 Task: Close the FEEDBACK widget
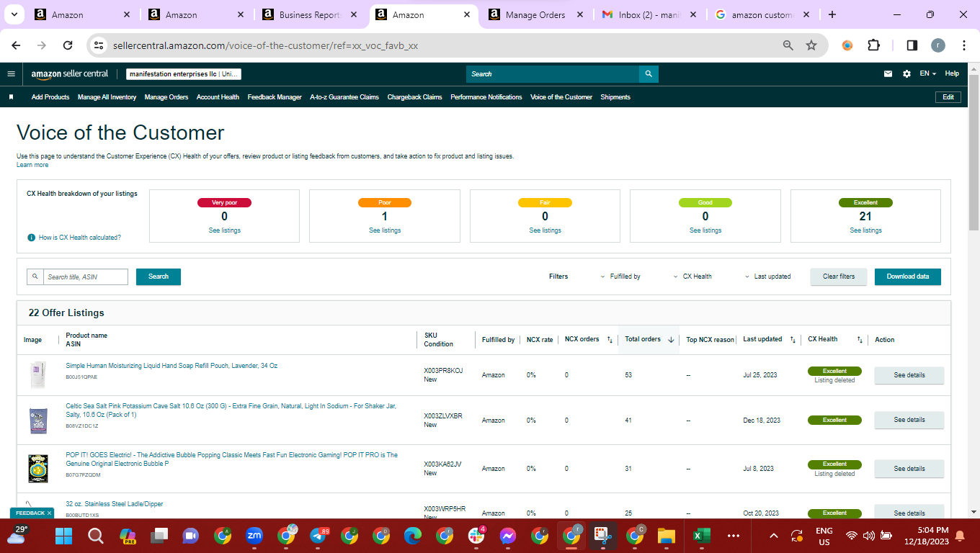click(x=49, y=513)
